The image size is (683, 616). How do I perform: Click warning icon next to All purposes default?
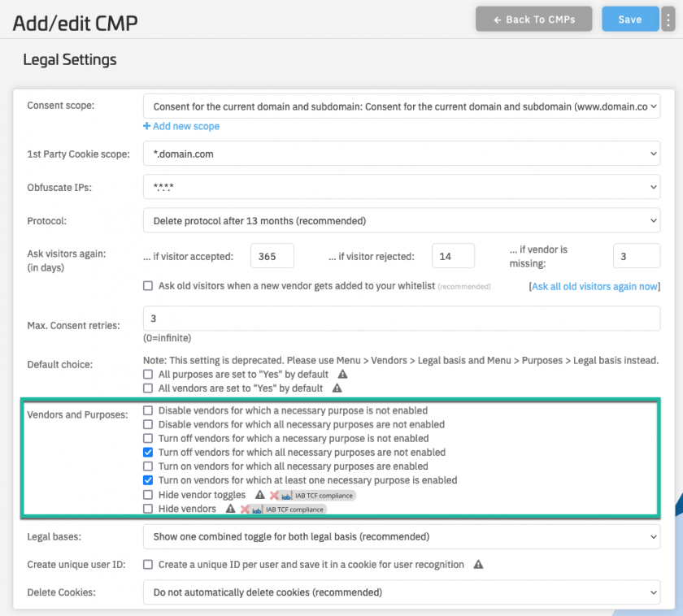[343, 375]
